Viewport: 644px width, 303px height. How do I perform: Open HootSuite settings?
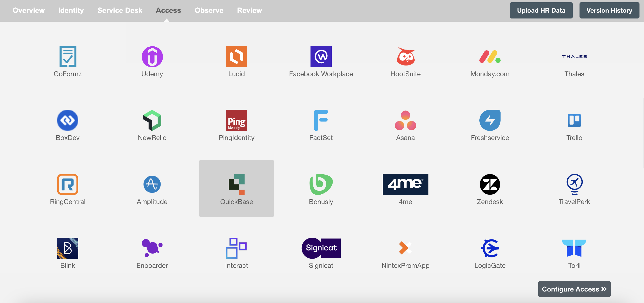405,61
